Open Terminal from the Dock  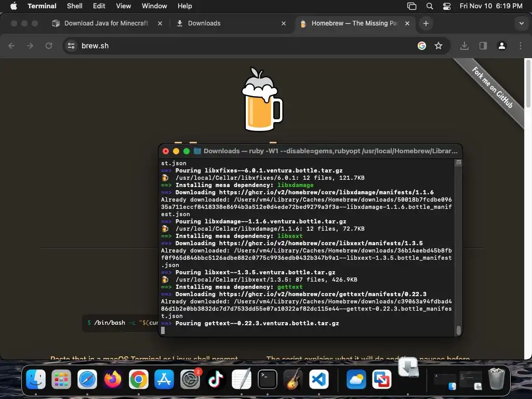coord(268,379)
